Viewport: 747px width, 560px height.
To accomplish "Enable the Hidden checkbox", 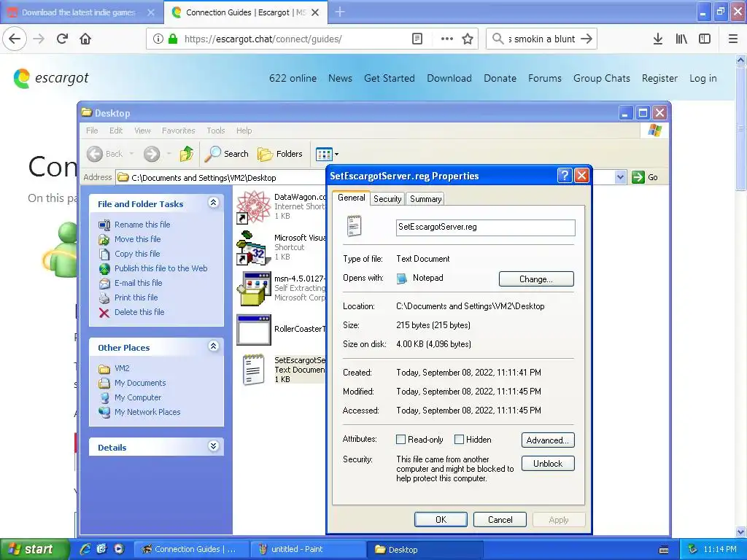I will tap(459, 440).
